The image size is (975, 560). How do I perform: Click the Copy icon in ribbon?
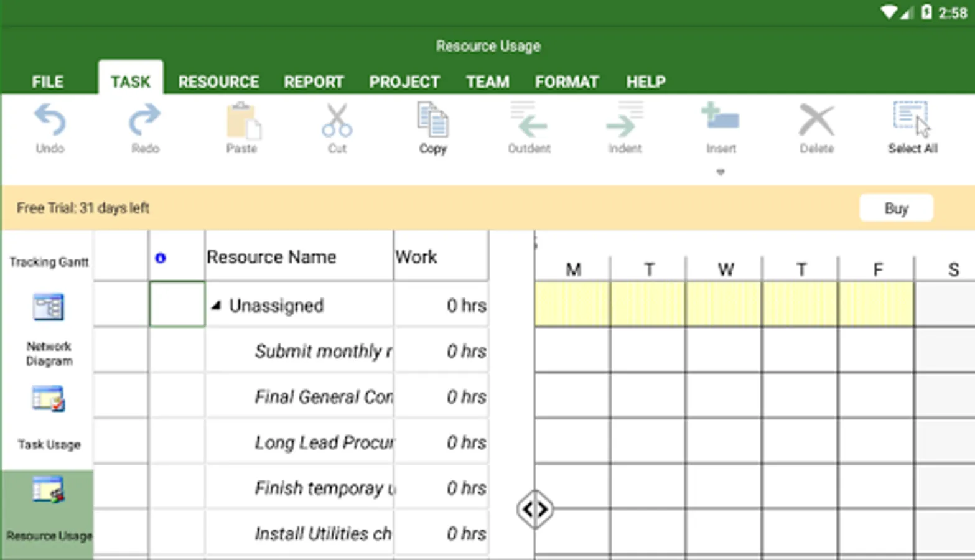coord(432,121)
